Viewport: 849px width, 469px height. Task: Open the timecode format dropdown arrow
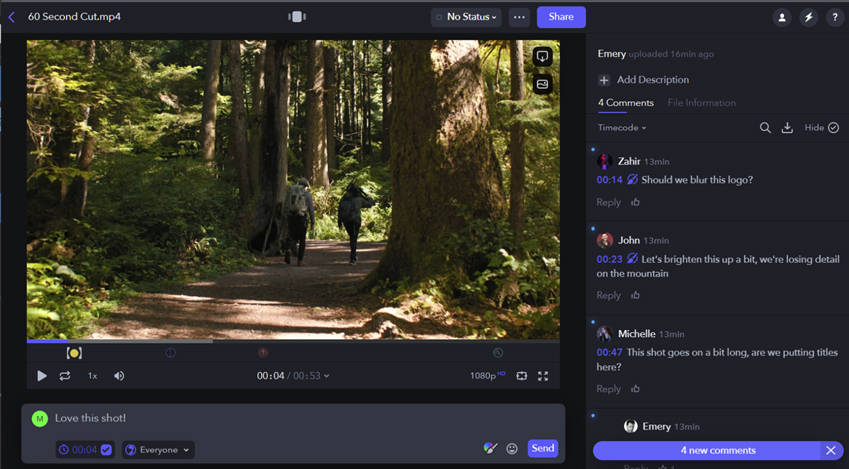[x=326, y=376]
